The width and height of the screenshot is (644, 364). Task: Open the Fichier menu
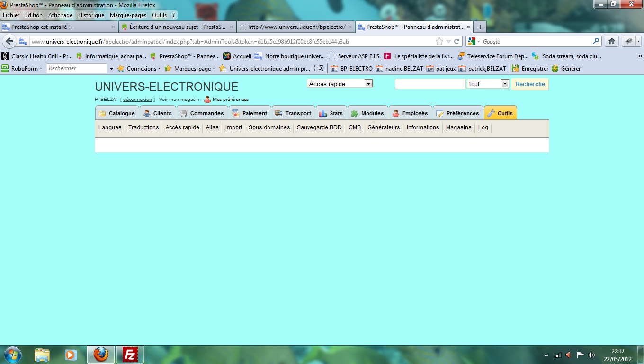tap(11, 15)
